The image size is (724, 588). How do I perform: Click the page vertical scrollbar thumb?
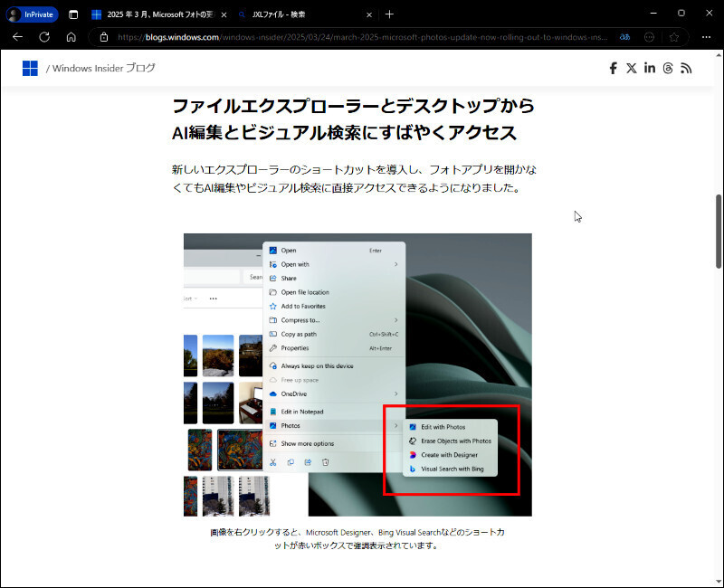coord(719,232)
